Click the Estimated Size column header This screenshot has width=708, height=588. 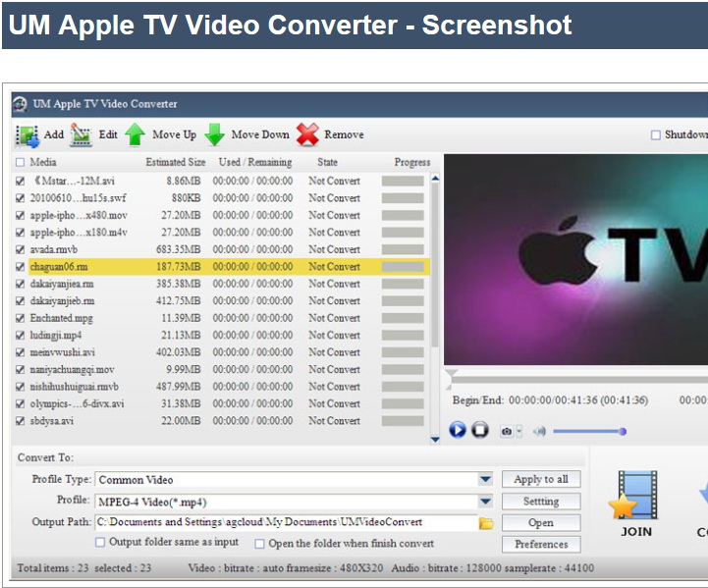[176, 162]
